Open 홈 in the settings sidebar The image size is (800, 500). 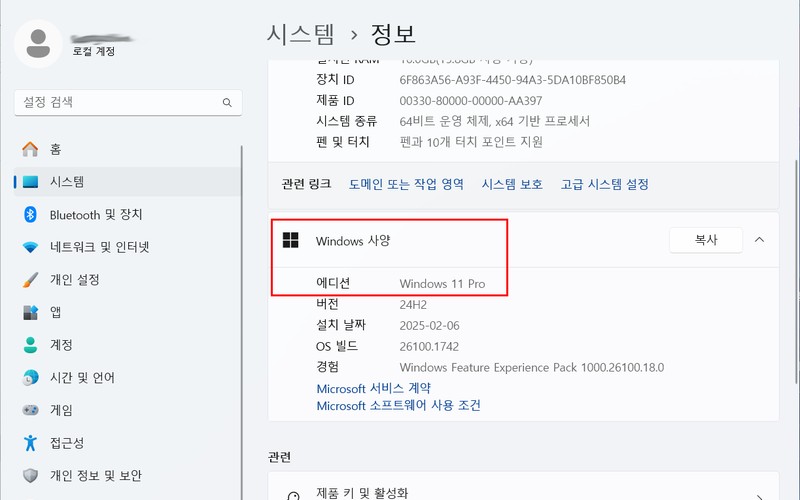click(127, 149)
